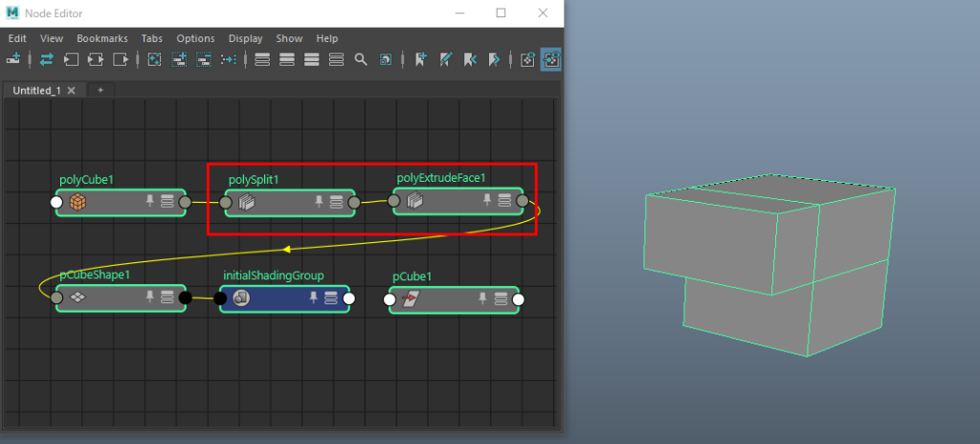This screenshot has height=444, width=980.
Task: Open the Bookmarks menu
Action: click(102, 39)
